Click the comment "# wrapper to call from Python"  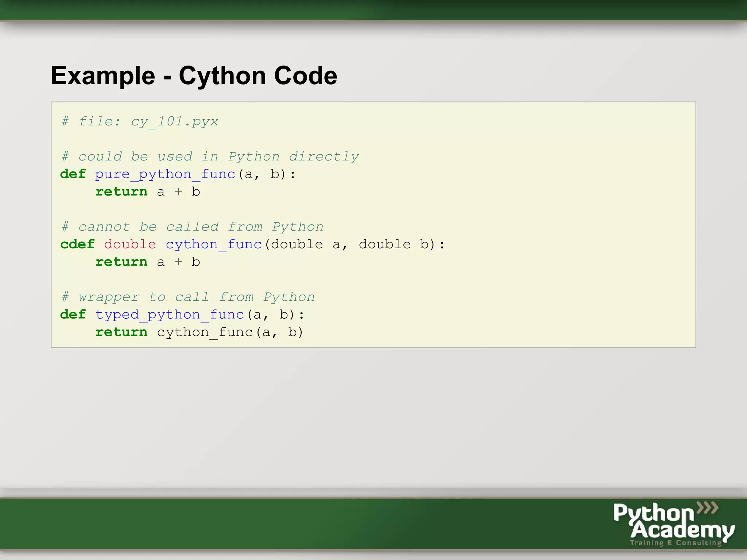coord(188,297)
